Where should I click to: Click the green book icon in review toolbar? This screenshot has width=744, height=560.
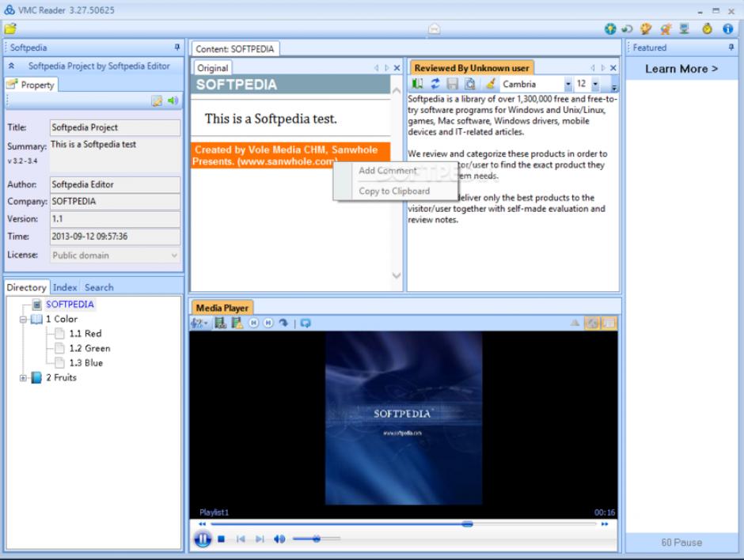point(417,84)
